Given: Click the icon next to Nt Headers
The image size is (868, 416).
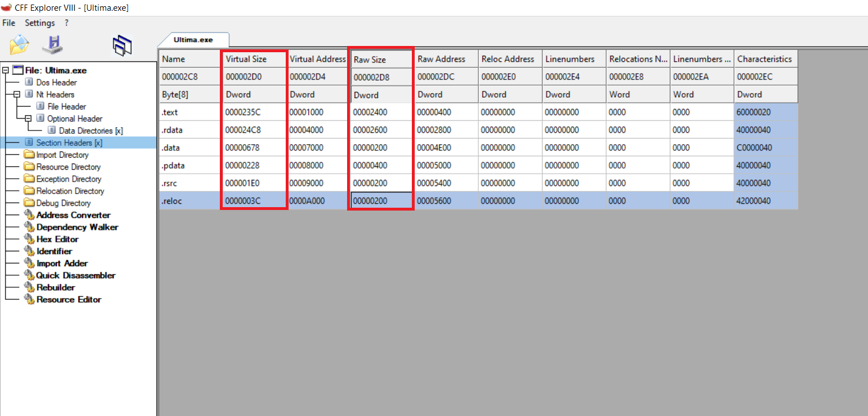Looking at the screenshot, I should click(29, 94).
